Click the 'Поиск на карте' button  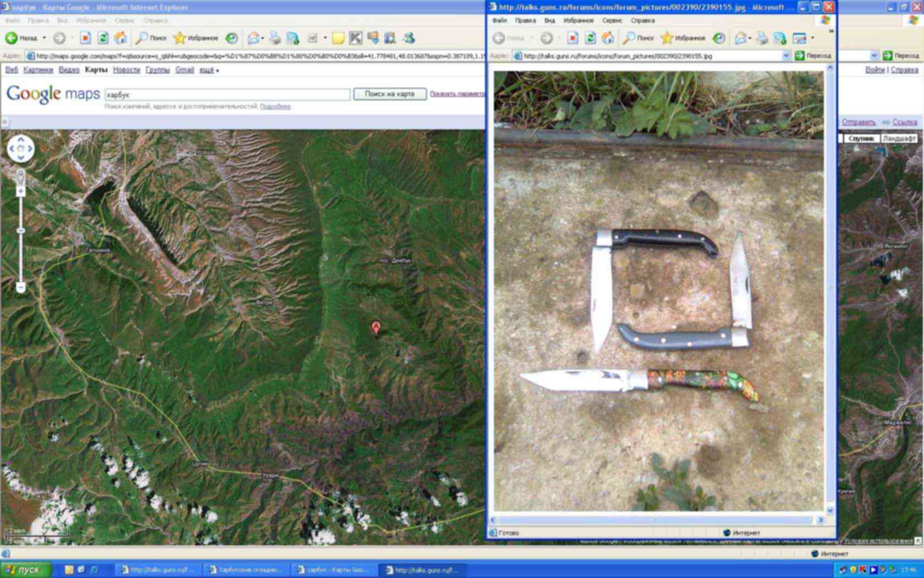[x=389, y=94]
